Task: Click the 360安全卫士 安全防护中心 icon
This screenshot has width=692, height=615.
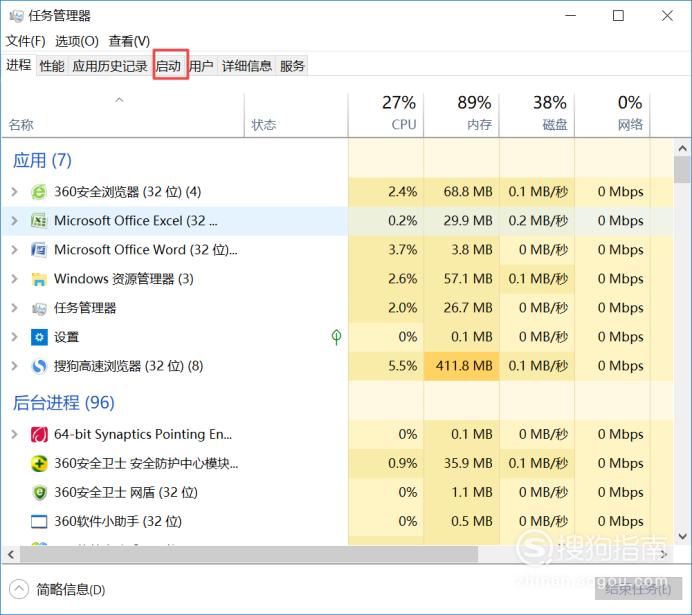Action: click(x=39, y=464)
